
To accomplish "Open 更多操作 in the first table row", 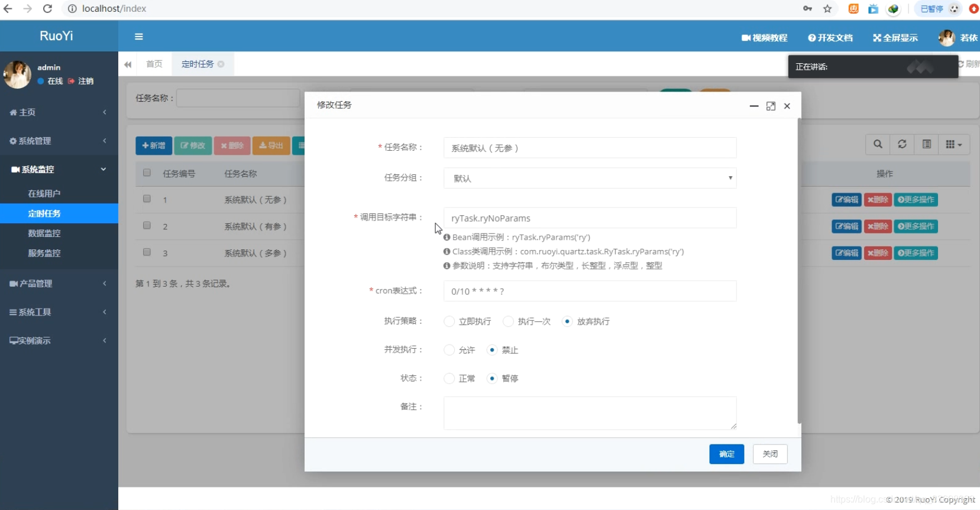I will (x=916, y=200).
